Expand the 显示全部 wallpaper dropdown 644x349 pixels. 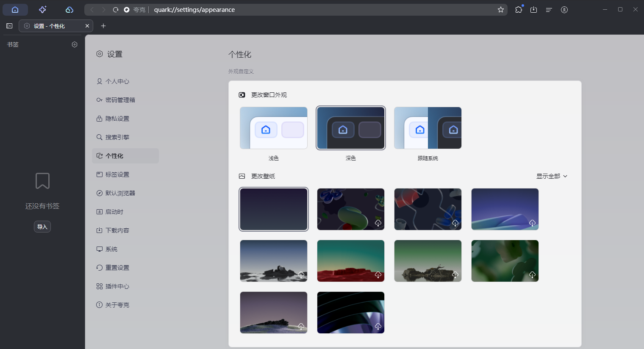[x=552, y=176]
